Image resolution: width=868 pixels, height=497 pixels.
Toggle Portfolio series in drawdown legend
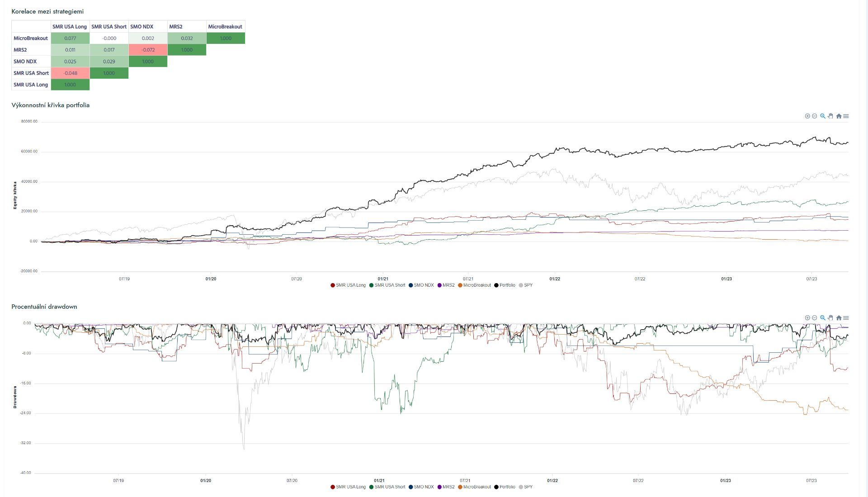[x=507, y=487]
